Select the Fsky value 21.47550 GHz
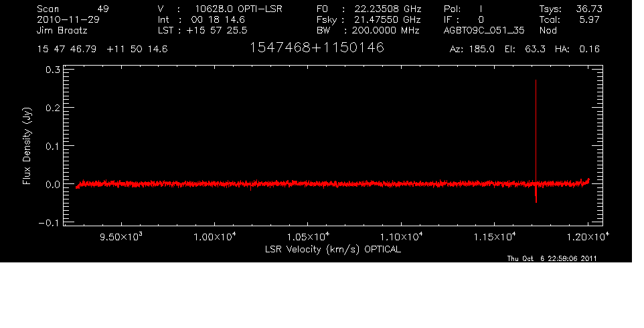The height and width of the screenshot is (328, 644). 388,19
